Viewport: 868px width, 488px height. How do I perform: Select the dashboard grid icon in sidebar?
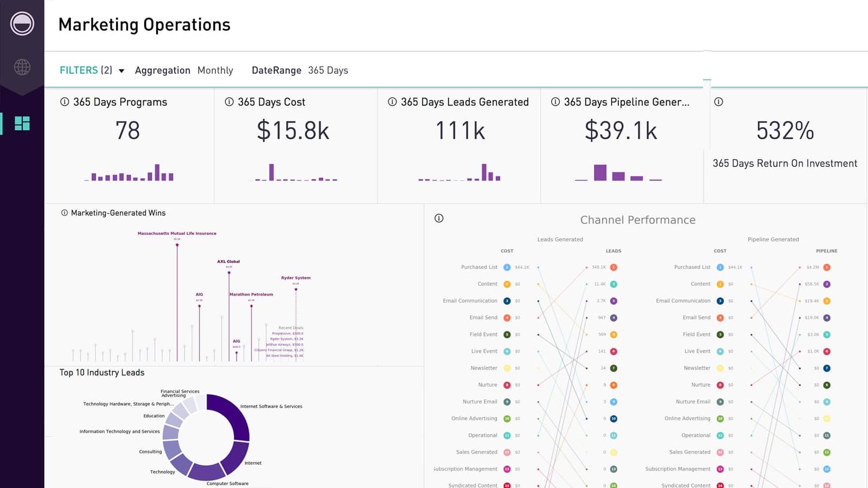click(x=22, y=124)
